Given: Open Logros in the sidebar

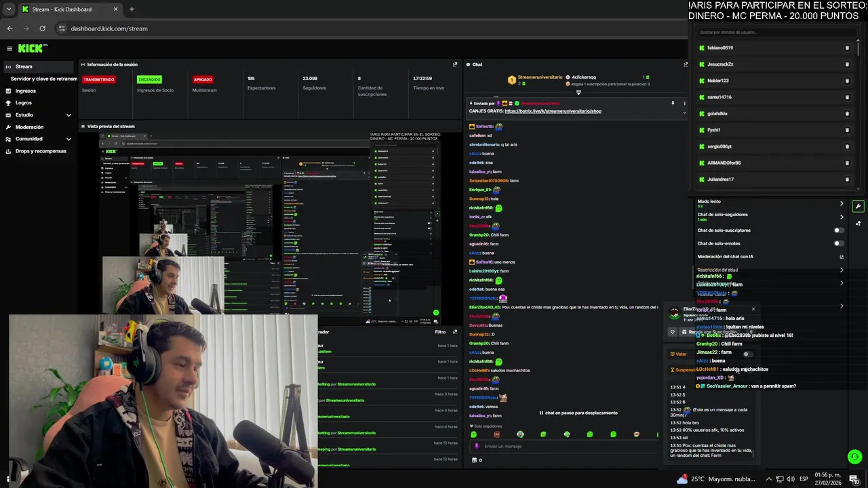Looking at the screenshot, I should (x=23, y=103).
